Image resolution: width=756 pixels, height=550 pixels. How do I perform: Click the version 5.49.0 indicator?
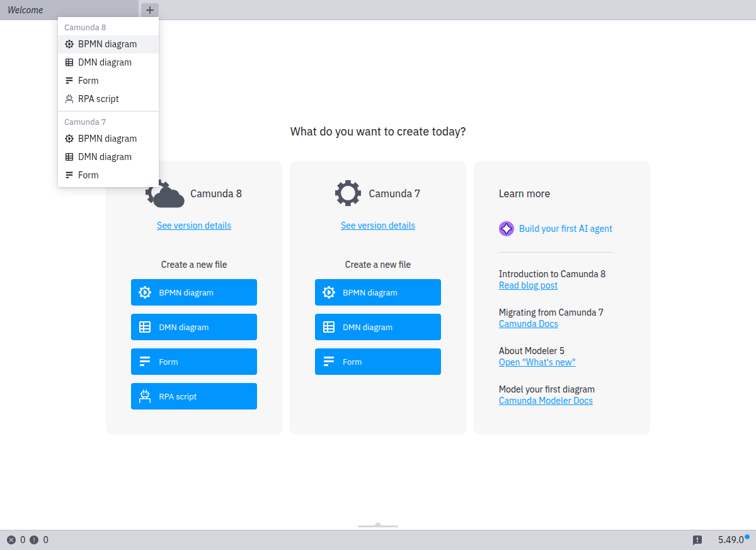coord(731,540)
